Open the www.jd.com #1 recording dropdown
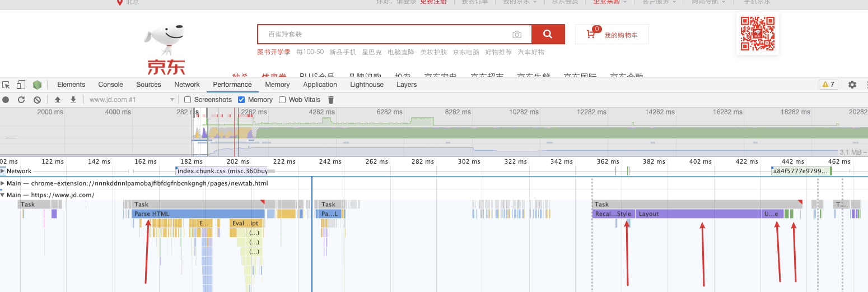Image resolution: width=868 pixels, height=292 pixels. [x=132, y=100]
